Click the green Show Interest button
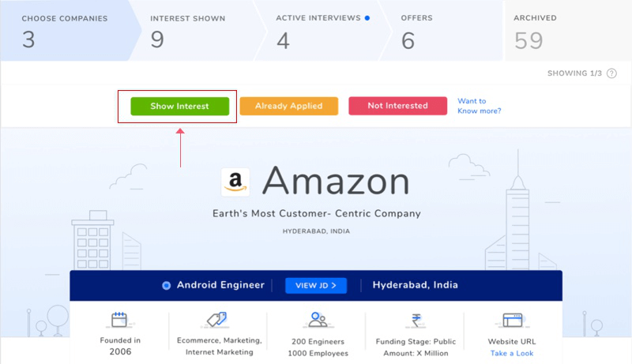Screen dimensions: 632x364 [180, 107]
